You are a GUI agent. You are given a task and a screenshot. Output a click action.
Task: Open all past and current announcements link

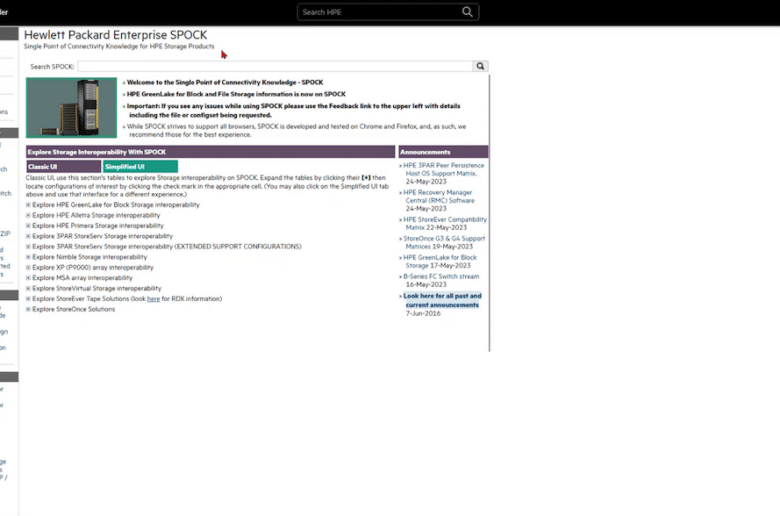tap(442, 300)
